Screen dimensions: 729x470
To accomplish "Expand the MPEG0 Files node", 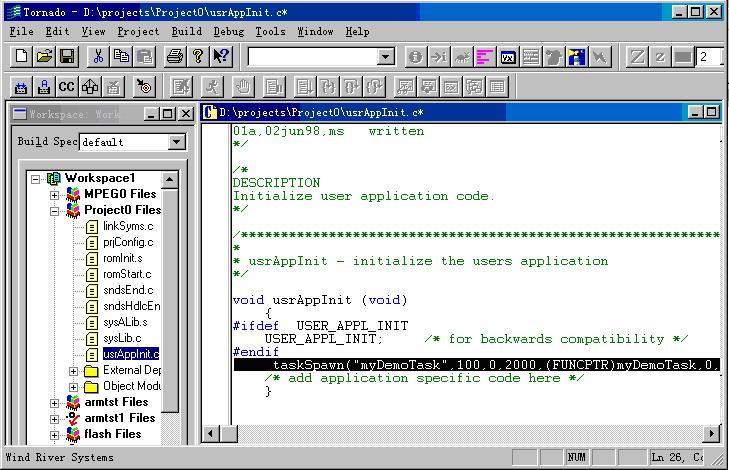I will pos(54,195).
